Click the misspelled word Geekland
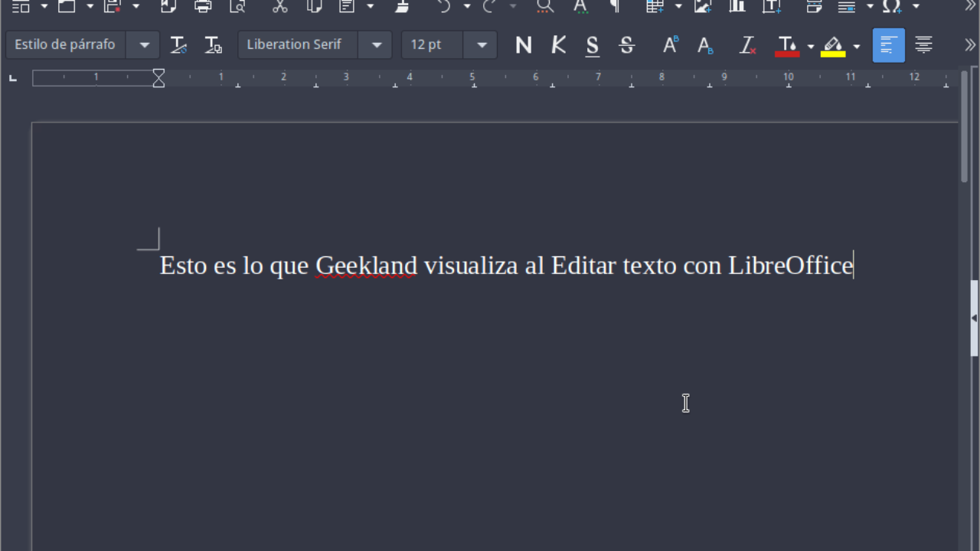 tap(366, 266)
